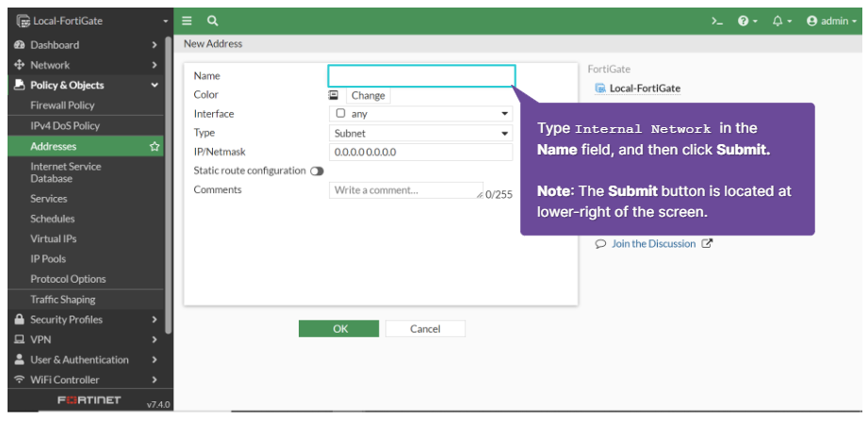Open the Type dropdown showing Subnet
Image resolution: width=868 pixels, height=423 pixels.
tap(420, 133)
